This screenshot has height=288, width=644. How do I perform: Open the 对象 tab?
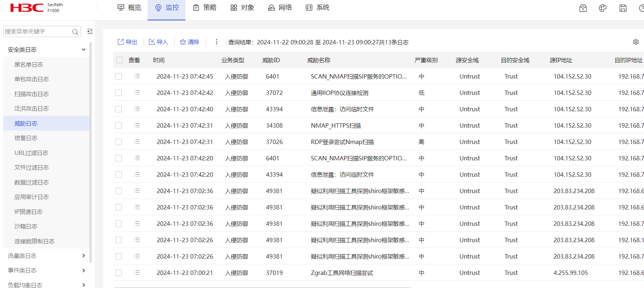click(243, 8)
